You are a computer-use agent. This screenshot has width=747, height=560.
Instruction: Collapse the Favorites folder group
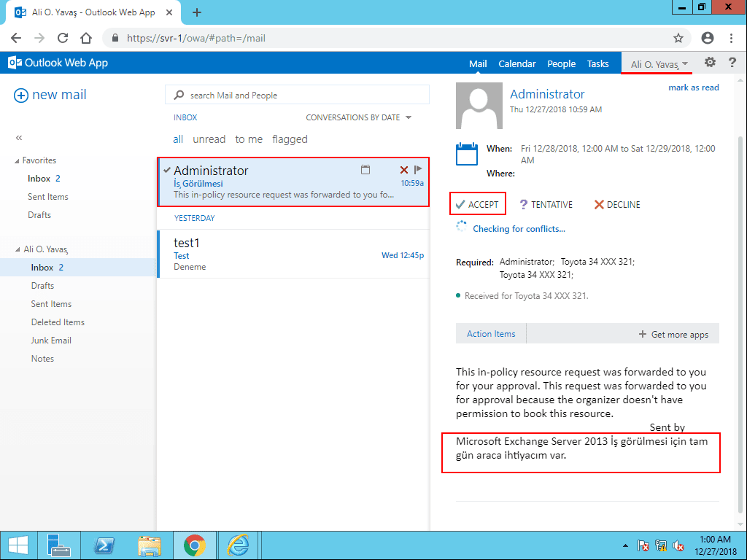(x=18, y=160)
